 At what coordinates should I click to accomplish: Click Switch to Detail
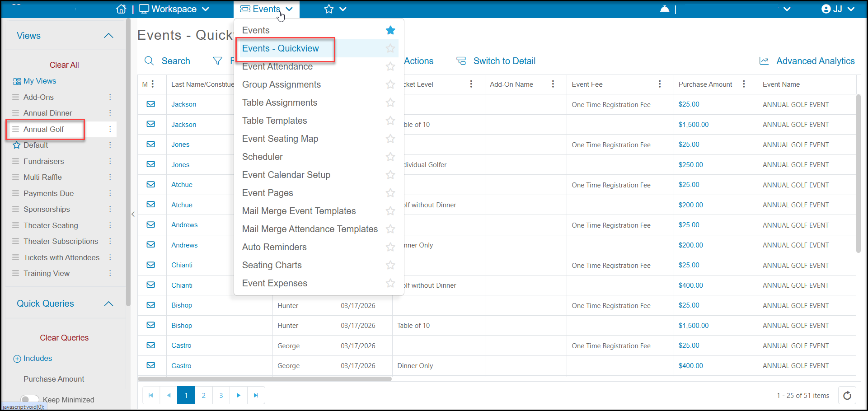[x=496, y=61]
